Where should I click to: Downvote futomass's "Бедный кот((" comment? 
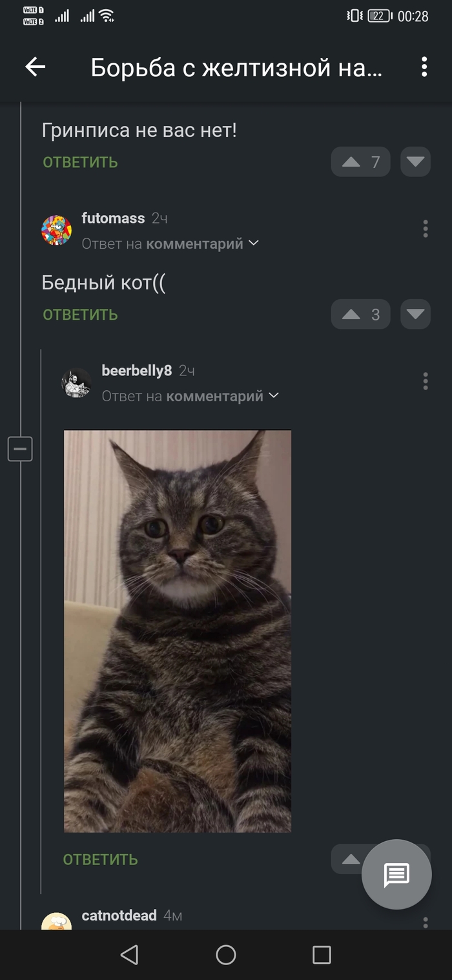coord(415,315)
